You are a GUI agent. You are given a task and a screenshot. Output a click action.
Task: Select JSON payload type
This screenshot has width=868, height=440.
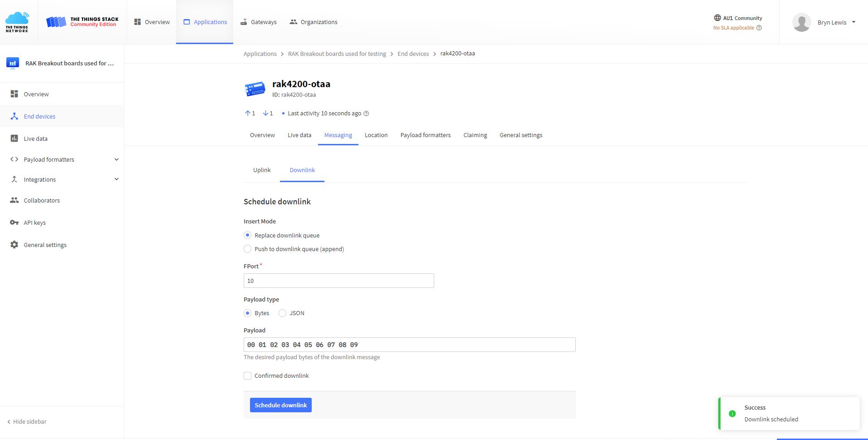tap(282, 313)
